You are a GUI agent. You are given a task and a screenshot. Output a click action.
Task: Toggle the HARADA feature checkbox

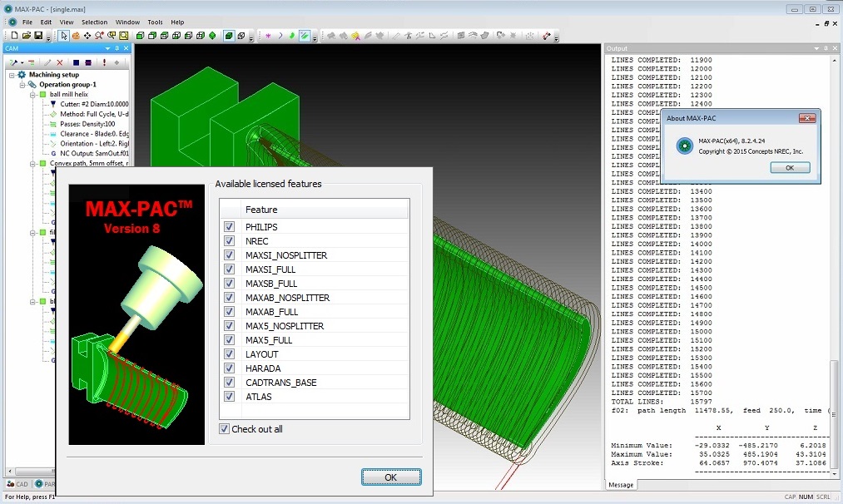pos(229,368)
